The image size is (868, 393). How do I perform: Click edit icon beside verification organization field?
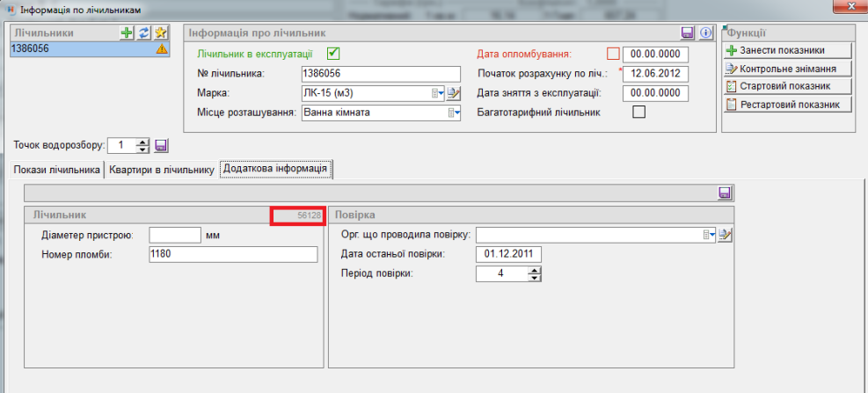(726, 235)
